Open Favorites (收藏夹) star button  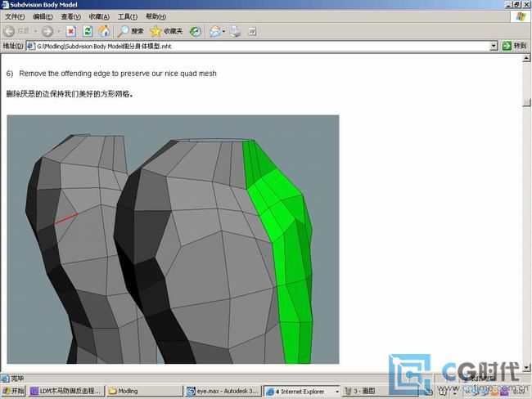point(166,32)
